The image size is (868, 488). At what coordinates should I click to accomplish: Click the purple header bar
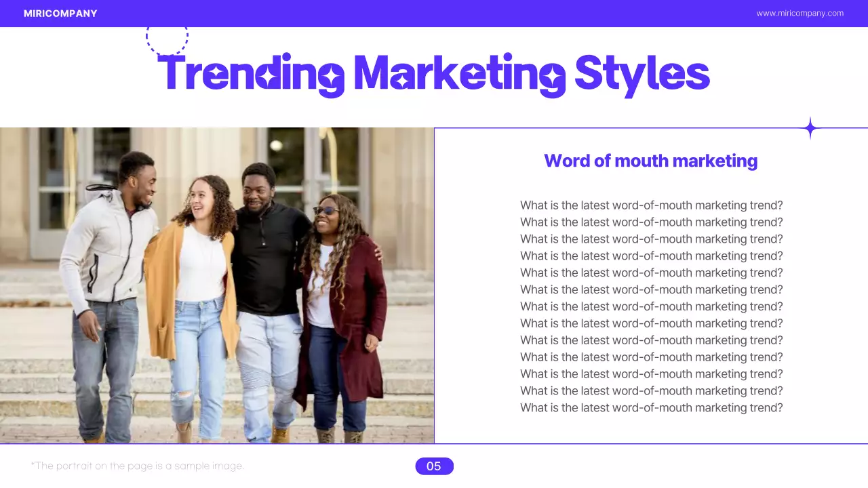(x=434, y=14)
